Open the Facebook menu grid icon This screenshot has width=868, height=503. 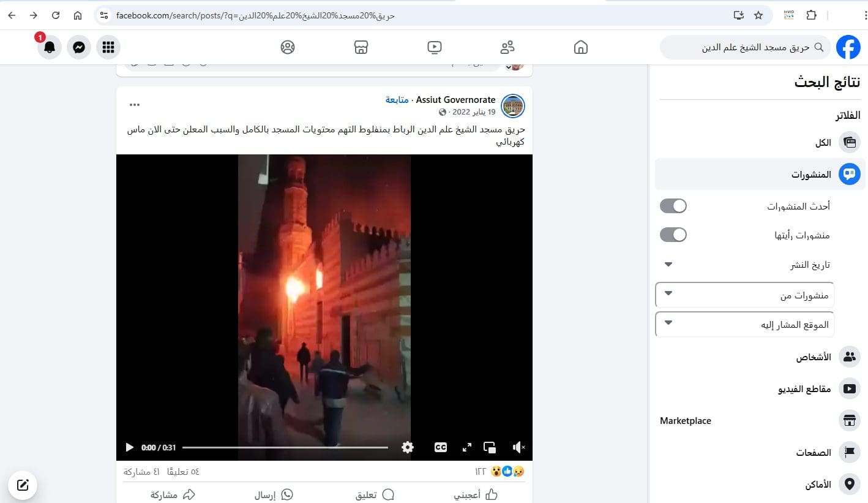pos(108,47)
